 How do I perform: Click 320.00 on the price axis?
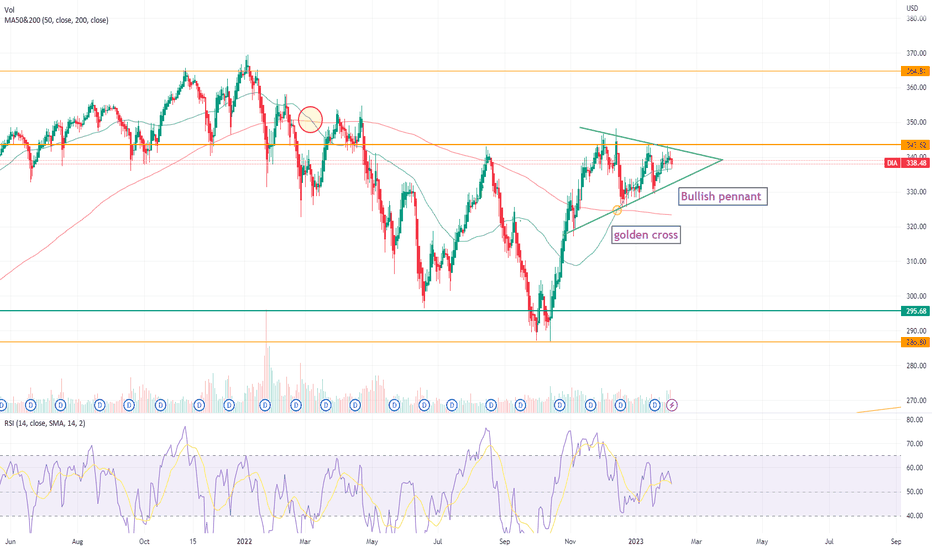[916, 227]
